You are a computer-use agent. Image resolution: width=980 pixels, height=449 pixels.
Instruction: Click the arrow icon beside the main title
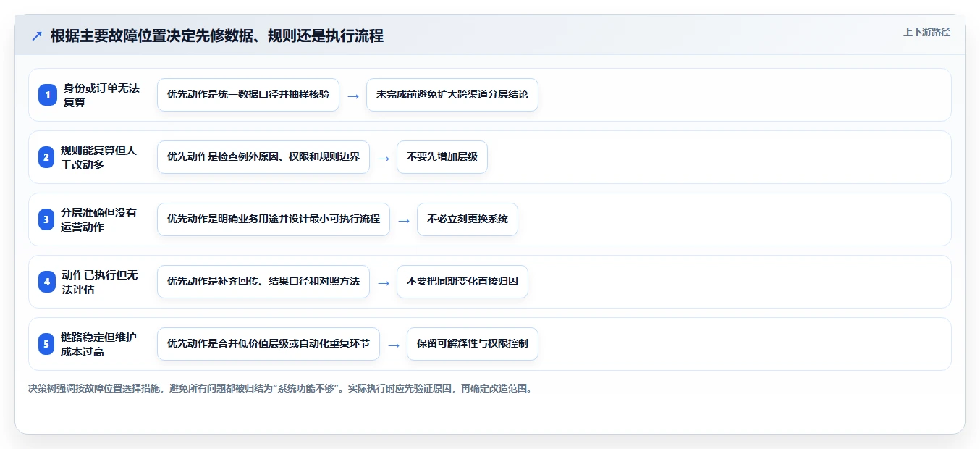pyautogui.click(x=36, y=35)
